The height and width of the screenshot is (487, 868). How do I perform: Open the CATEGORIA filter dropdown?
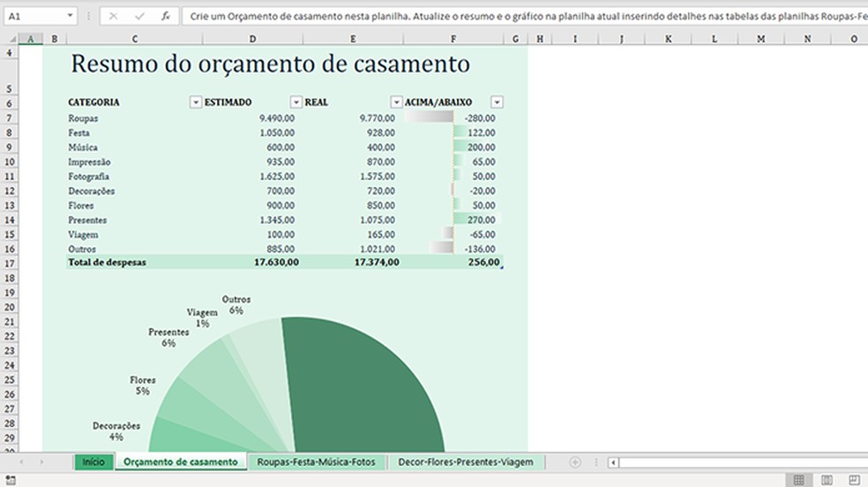tap(195, 102)
